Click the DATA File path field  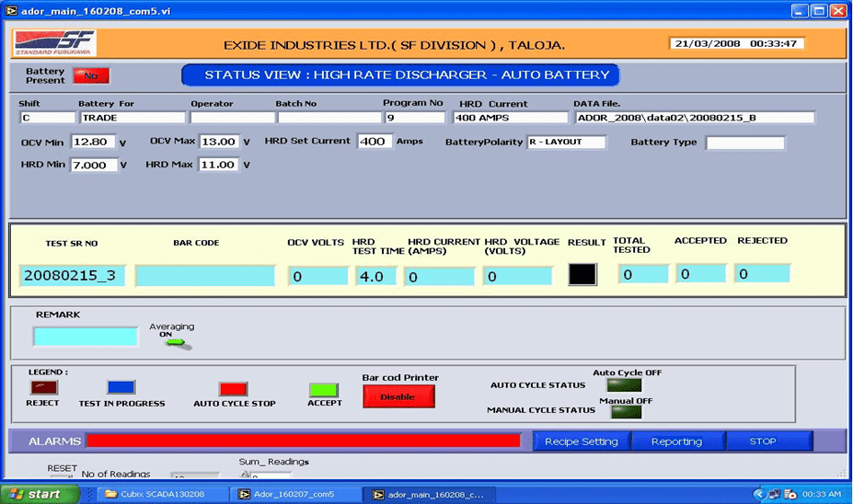[695, 118]
